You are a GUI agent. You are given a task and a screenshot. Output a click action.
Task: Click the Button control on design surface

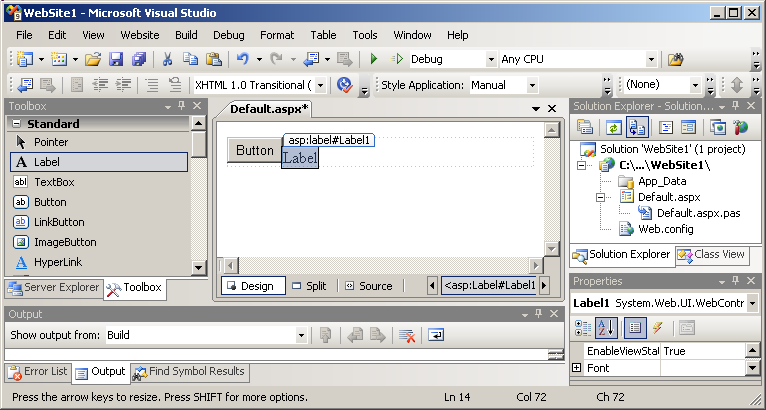click(x=254, y=150)
